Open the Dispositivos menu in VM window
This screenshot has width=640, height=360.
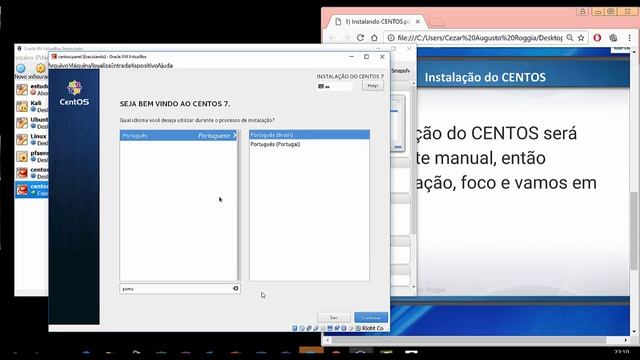[143, 66]
